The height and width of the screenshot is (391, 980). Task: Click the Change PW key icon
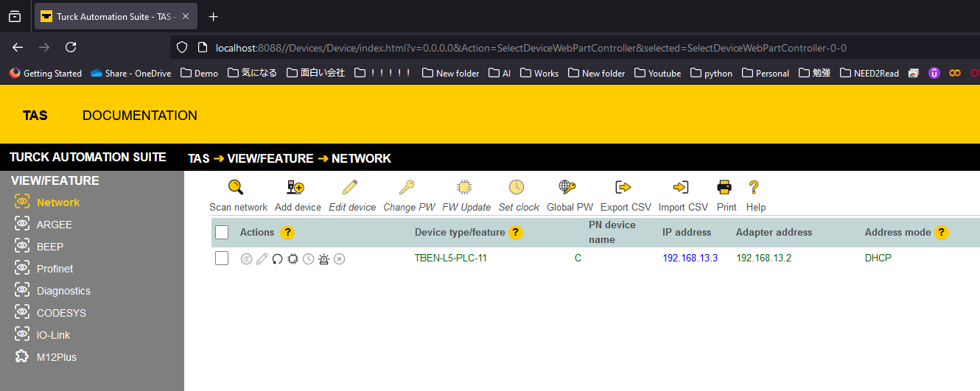coord(407,187)
